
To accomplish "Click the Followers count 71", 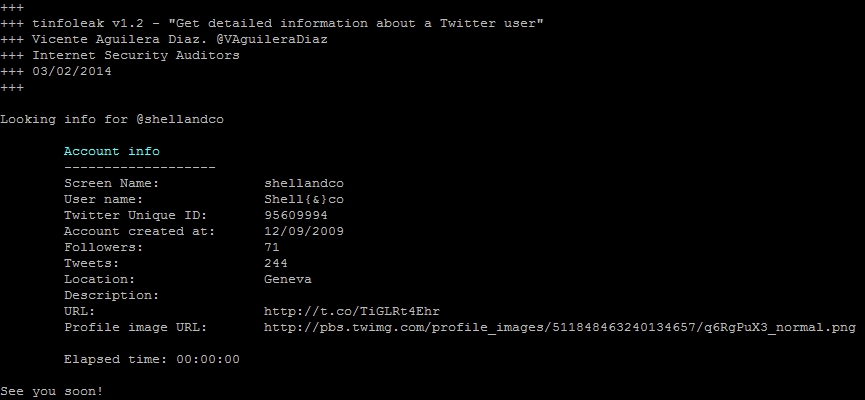I will pyautogui.click(x=271, y=247).
